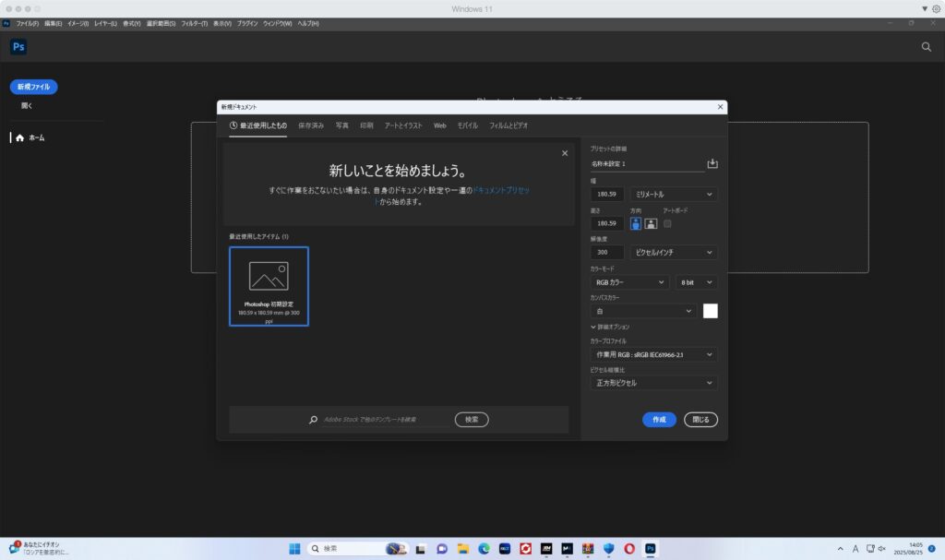The width and height of the screenshot is (945, 560).
Task: Switch to the 保存済み tab
Action: click(311, 125)
